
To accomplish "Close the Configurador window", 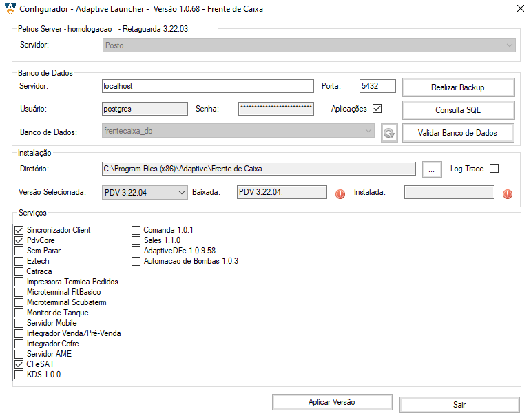I will 521,8.
